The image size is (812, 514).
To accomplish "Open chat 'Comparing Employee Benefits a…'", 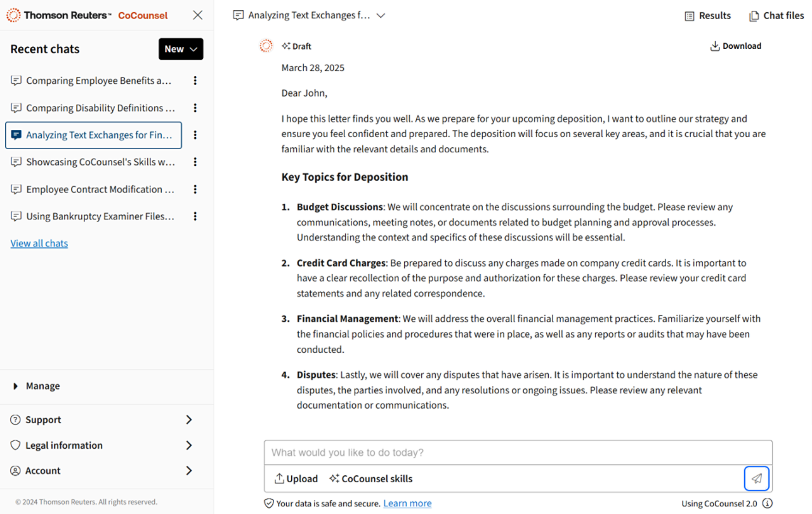I will [99, 81].
